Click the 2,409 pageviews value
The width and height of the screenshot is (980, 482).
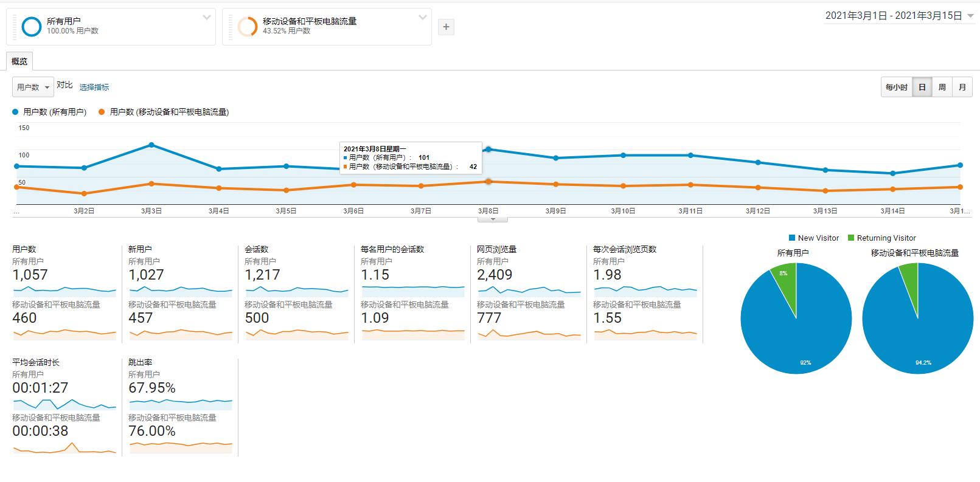[x=495, y=275]
